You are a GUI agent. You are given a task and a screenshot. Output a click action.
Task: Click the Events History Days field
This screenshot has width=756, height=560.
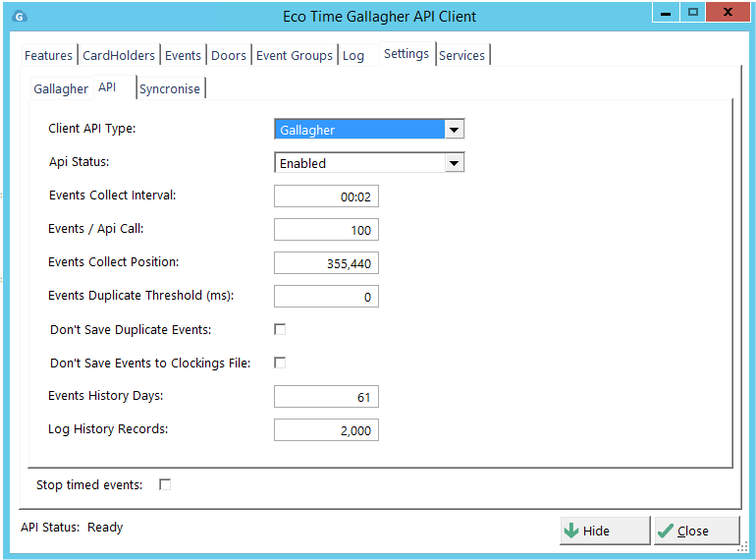(326, 397)
